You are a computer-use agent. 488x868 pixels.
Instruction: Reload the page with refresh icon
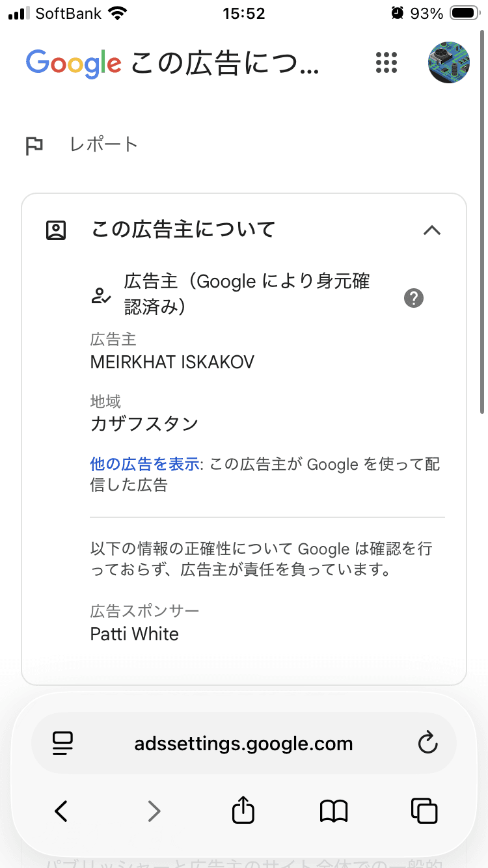427,743
